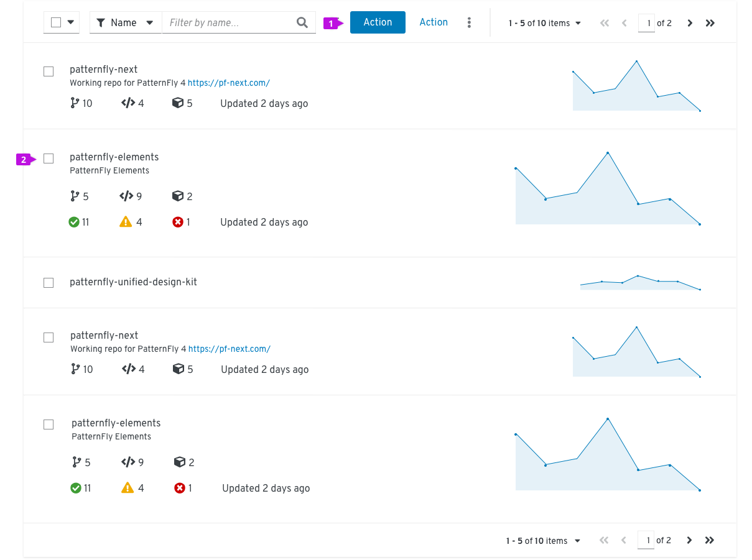Screen dimensions: 752x560
Task: Check the first patternfly-elements row checkbox
Action: 49,159
